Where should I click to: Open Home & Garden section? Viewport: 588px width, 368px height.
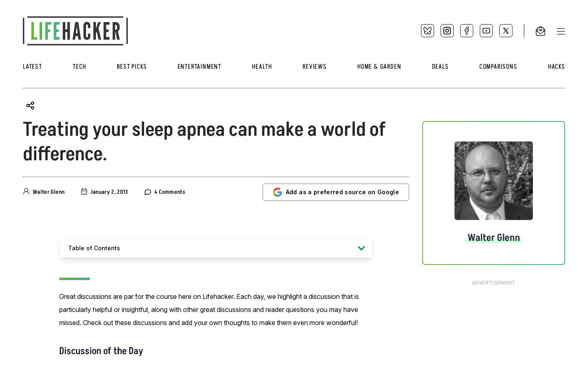379,67
